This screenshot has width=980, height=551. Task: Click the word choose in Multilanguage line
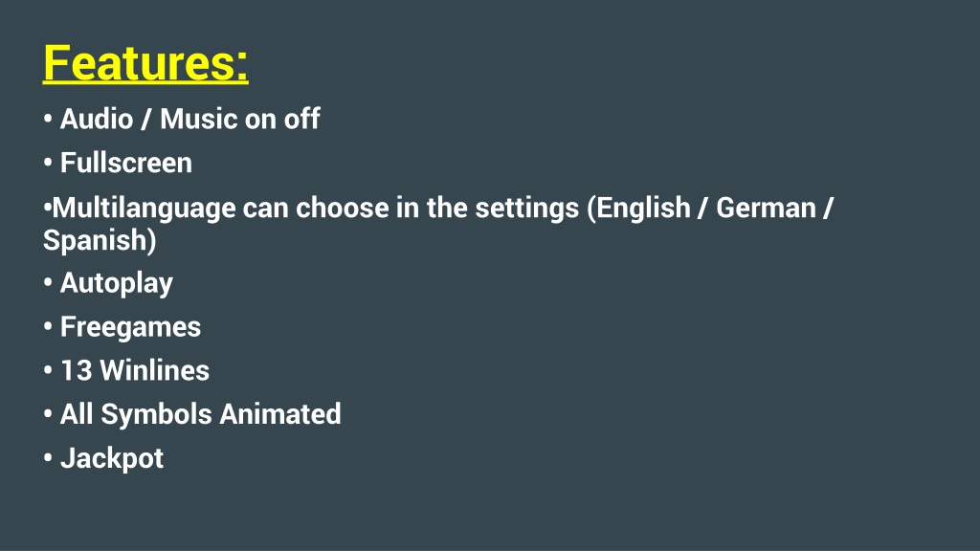point(342,208)
